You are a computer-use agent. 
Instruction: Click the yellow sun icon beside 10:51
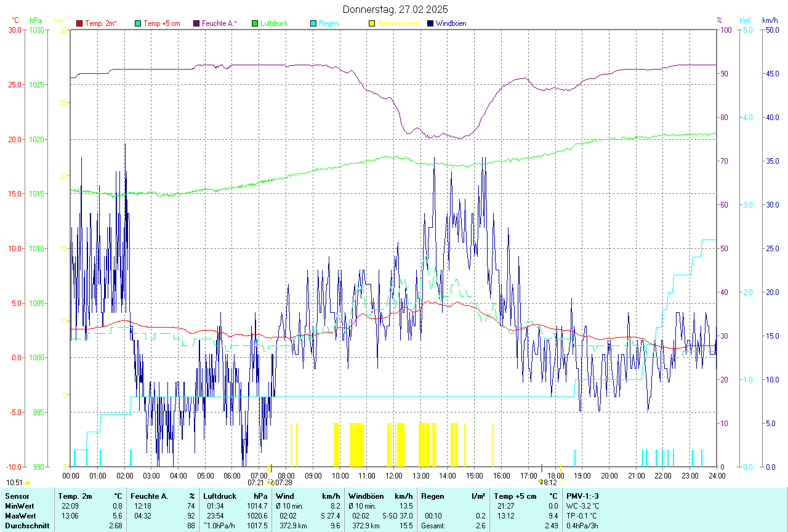27,483
